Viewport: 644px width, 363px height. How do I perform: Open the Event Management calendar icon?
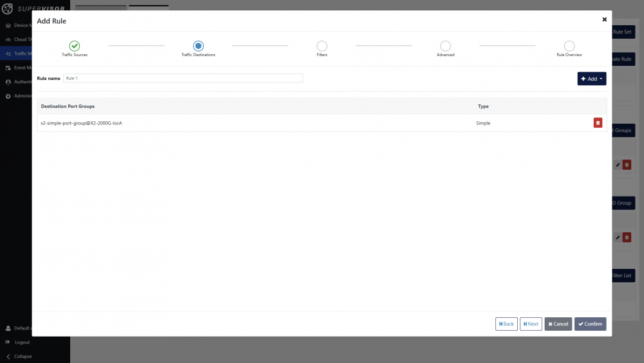pos(8,68)
